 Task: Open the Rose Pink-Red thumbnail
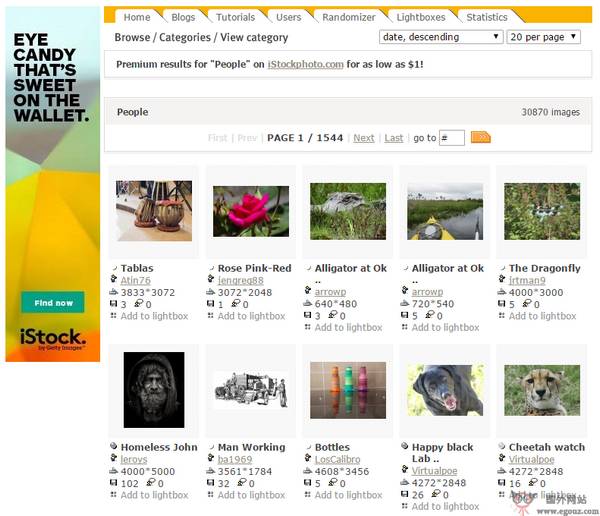[251, 211]
